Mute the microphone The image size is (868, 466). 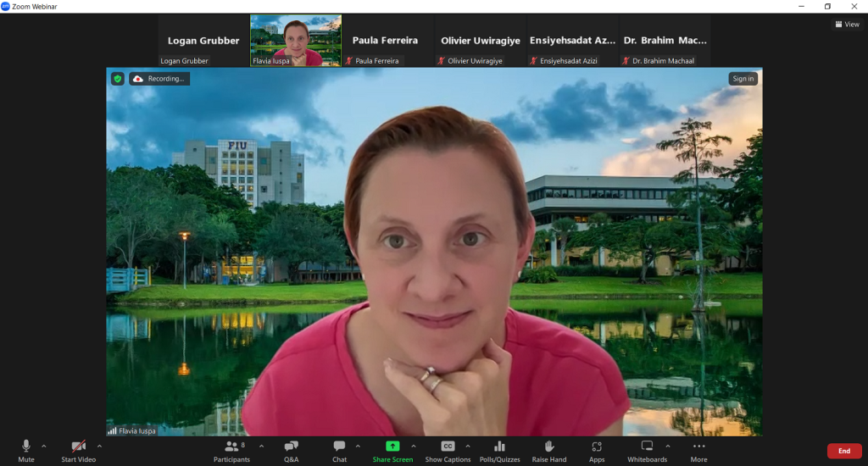click(26, 450)
